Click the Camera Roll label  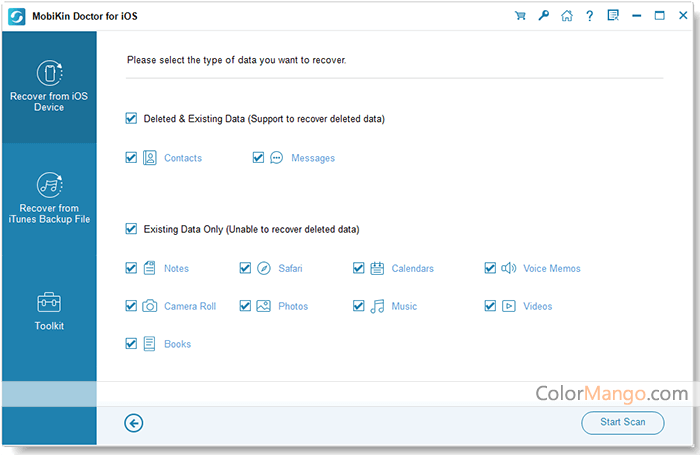(x=190, y=306)
